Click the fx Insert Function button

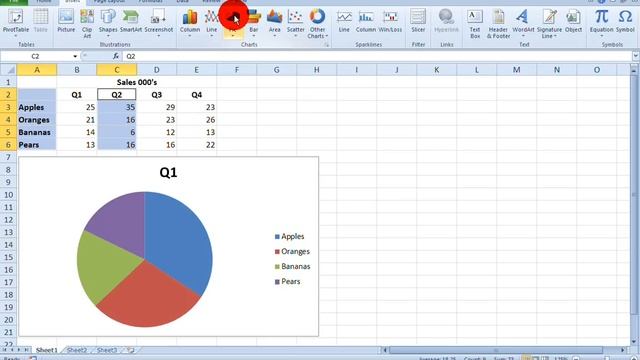pos(116,56)
